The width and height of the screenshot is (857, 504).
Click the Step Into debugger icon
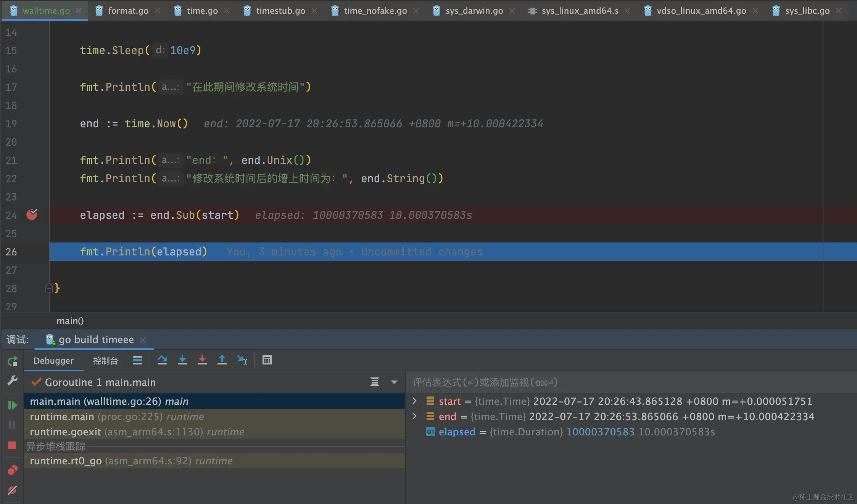(x=182, y=360)
